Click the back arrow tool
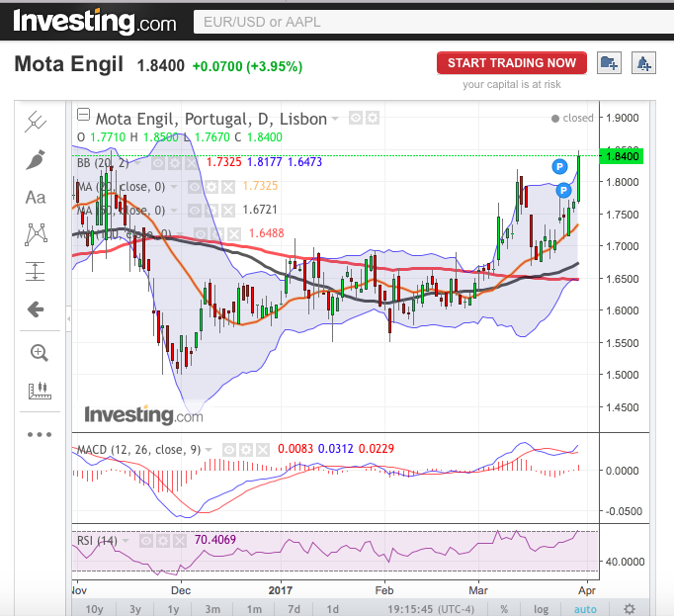The height and width of the screenshot is (616, 674). click(36, 308)
